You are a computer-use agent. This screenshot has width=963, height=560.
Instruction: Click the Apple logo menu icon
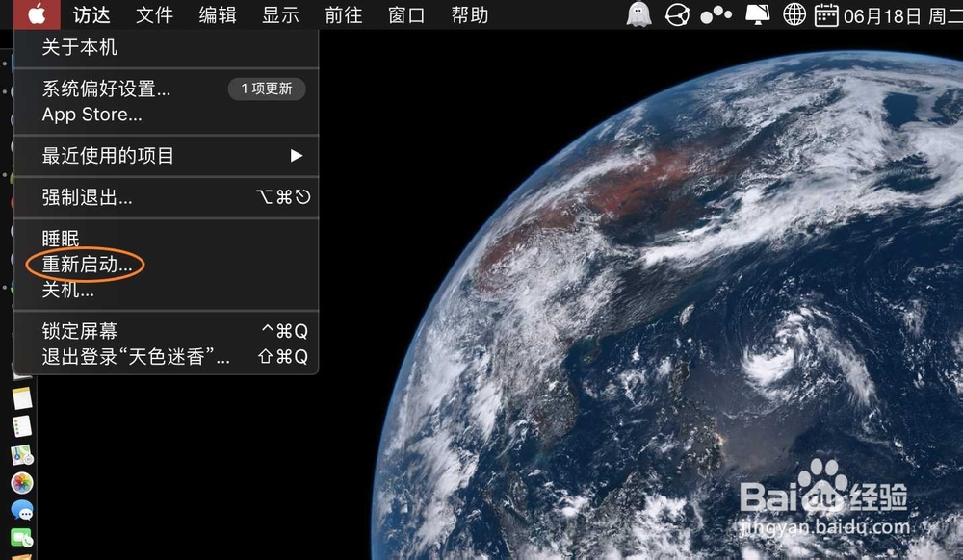coord(37,14)
